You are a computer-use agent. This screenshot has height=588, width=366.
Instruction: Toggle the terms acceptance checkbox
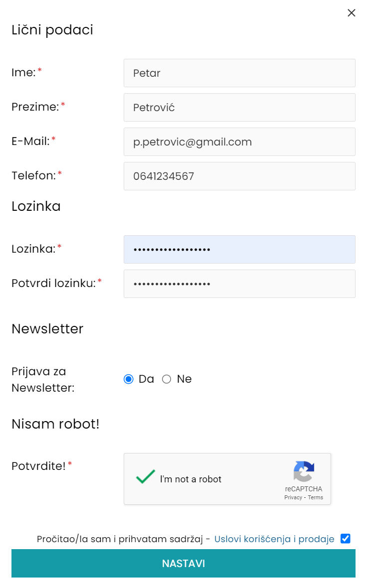(345, 538)
